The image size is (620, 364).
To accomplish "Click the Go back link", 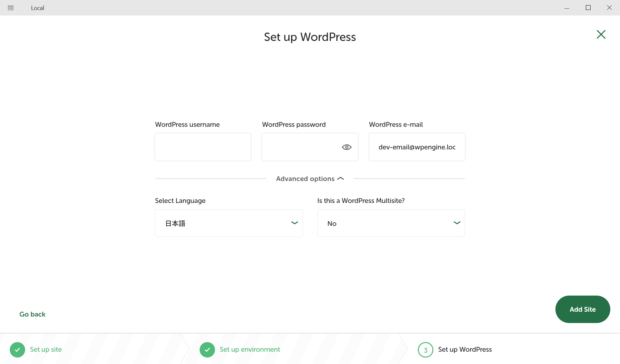I will click(x=32, y=314).
